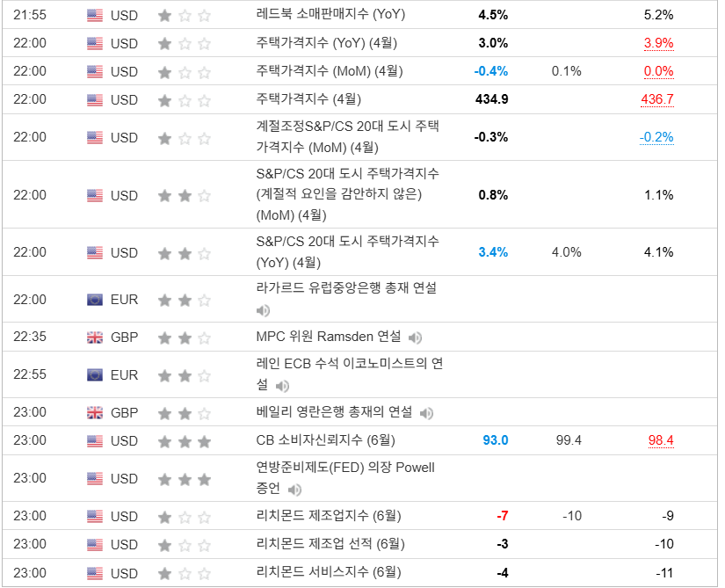Screen dimensions: 725x588
Task: Open 계절조정S&P/CS 20대 도시 주택가격지수 link
Action: [347, 137]
